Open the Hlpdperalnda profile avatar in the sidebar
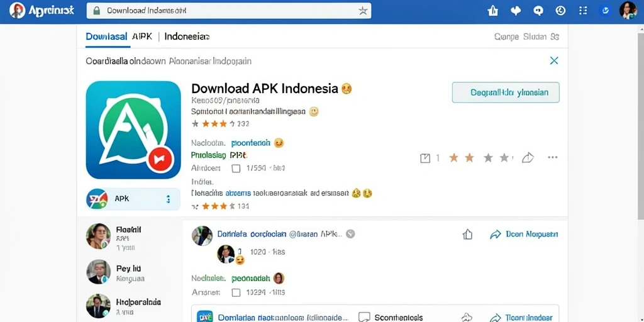The height and width of the screenshot is (322, 644). (x=98, y=306)
